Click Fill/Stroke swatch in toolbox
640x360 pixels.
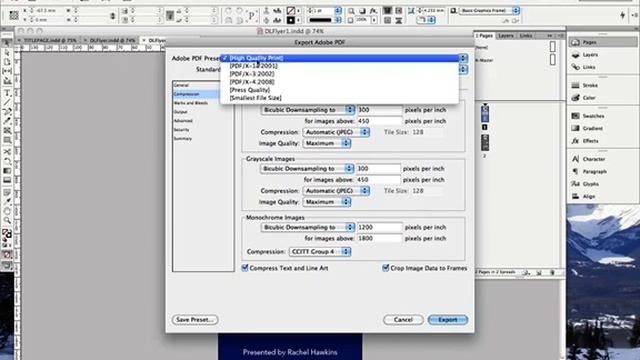(x=7, y=234)
